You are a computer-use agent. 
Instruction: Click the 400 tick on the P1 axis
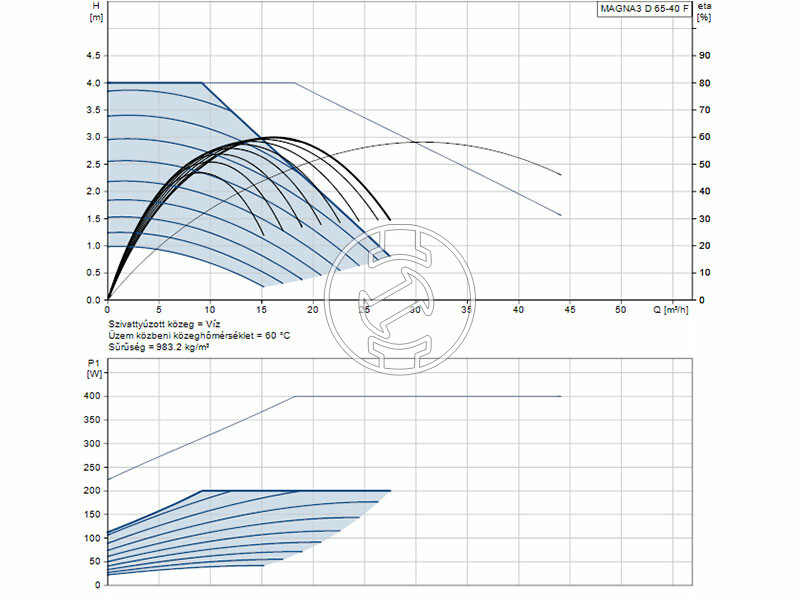tap(92, 397)
